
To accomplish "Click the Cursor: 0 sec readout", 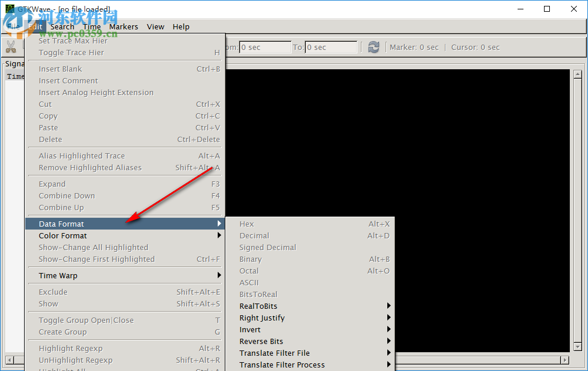I will pyautogui.click(x=475, y=48).
